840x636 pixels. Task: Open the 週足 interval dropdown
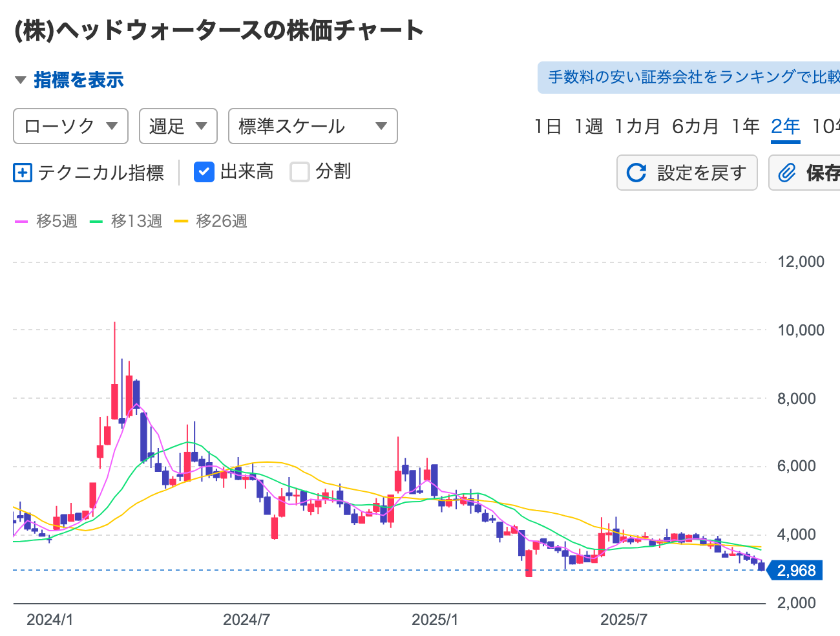[x=178, y=126]
